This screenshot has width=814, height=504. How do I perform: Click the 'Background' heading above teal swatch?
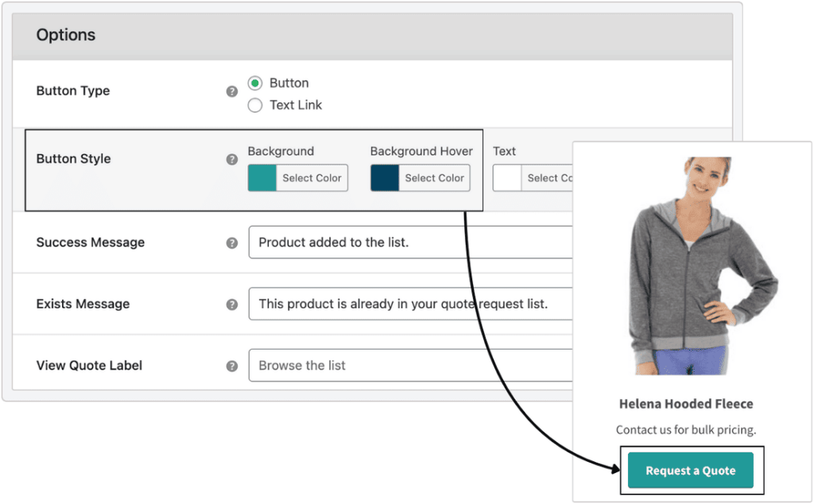tap(281, 151)
